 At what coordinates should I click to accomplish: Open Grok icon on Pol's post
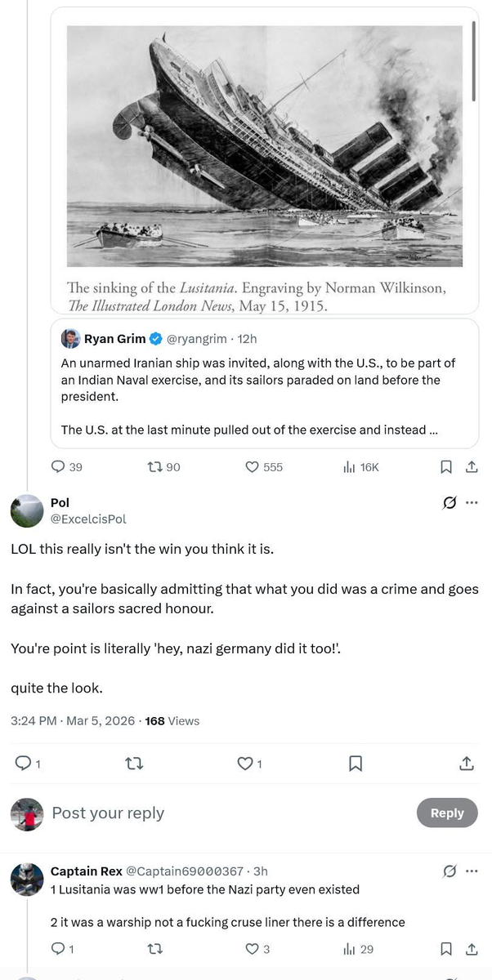pyautogui.click(x=449, y=503)
